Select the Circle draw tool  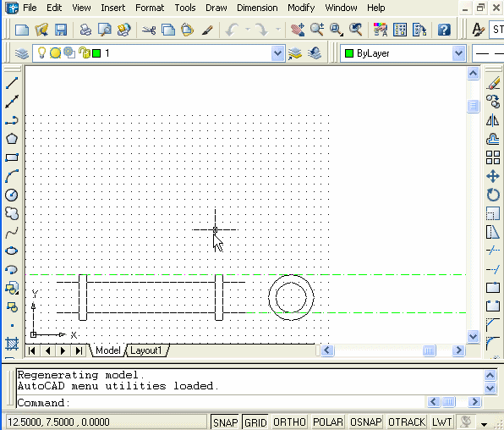pos(12,195)
